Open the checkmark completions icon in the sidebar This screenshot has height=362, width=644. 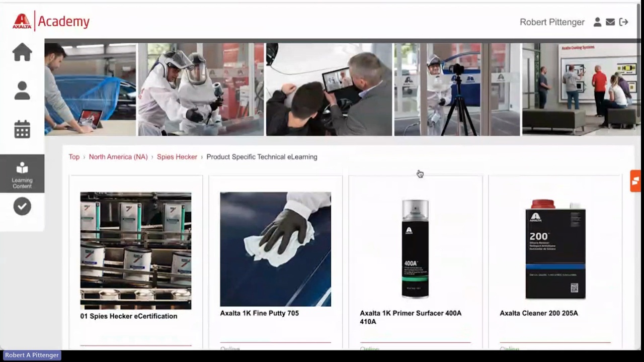22,206
